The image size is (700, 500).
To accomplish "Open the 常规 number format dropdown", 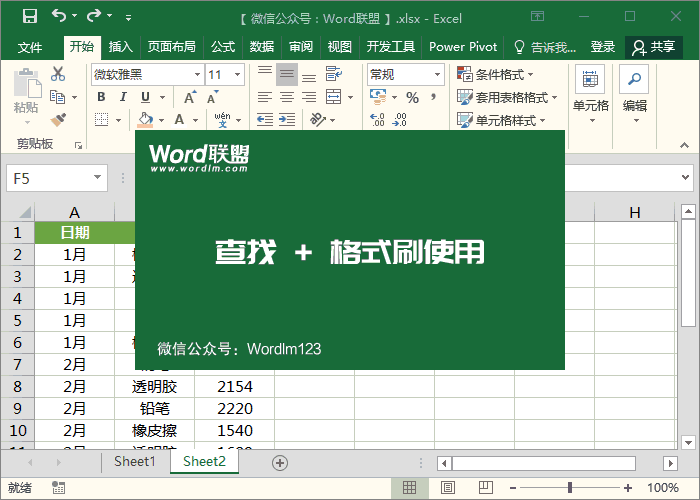I will [x=438, y=75].
